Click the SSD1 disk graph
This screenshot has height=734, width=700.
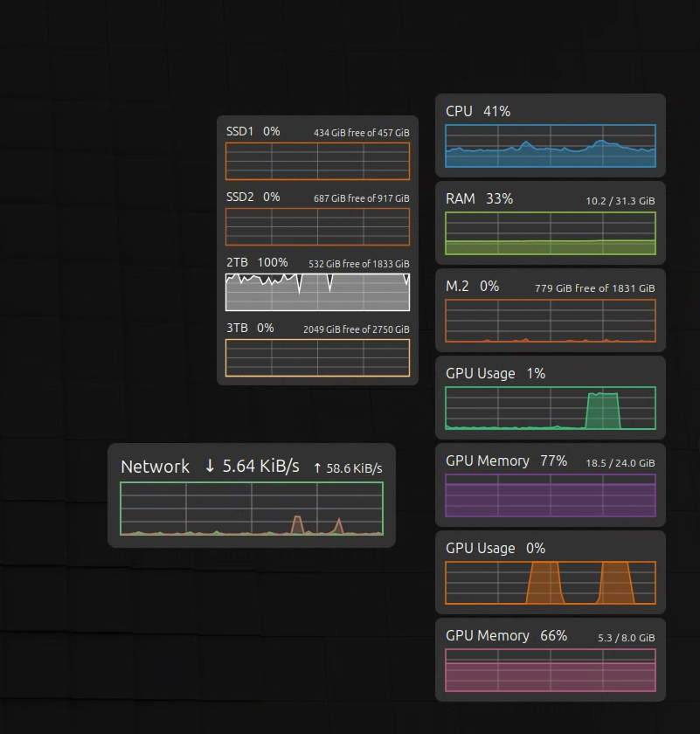coord(317,161)
